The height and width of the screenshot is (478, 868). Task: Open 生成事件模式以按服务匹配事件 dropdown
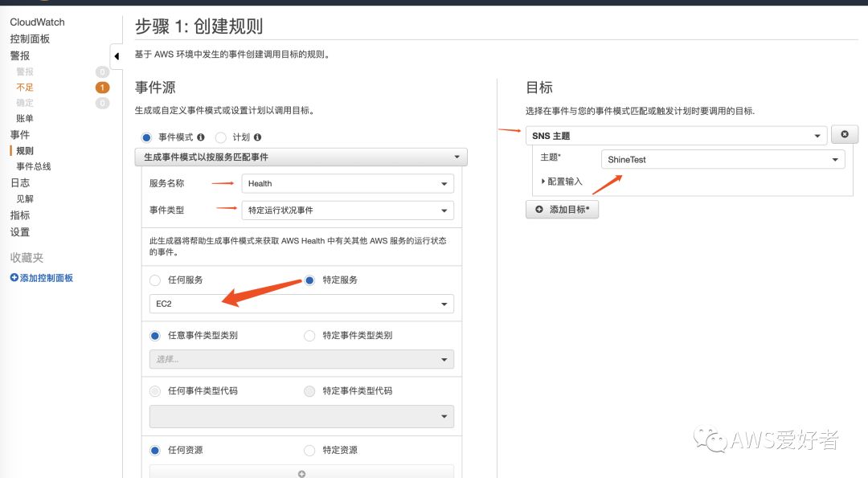(x=301, y=157)
